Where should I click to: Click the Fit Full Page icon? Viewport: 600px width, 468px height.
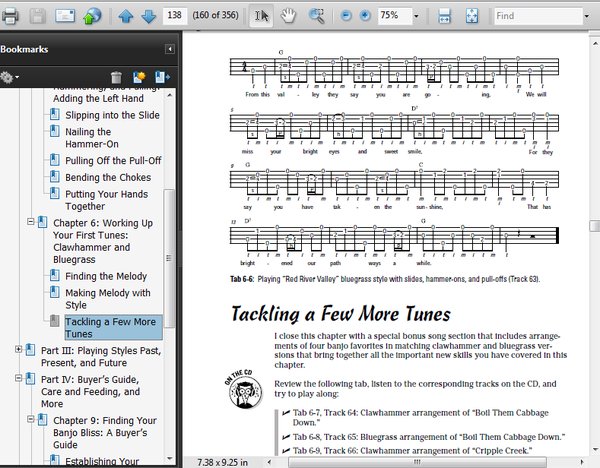pyautogui.click(x=472, y=16)
